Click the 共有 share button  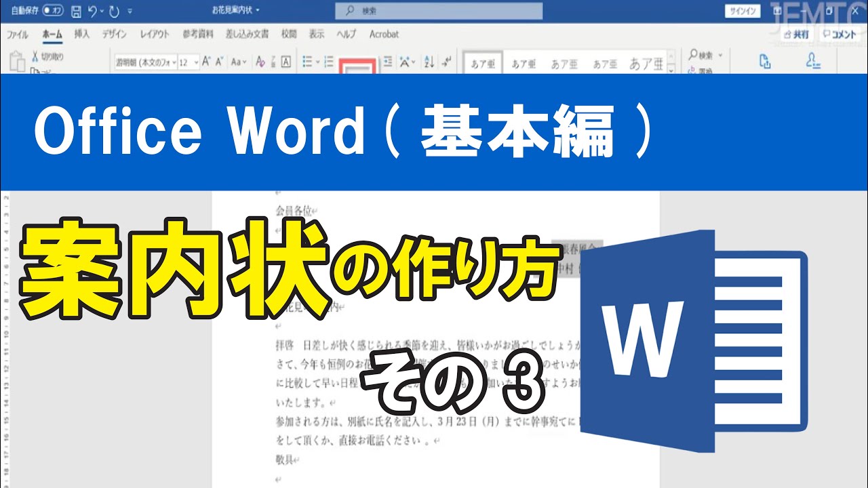click(x=797, y=35)
